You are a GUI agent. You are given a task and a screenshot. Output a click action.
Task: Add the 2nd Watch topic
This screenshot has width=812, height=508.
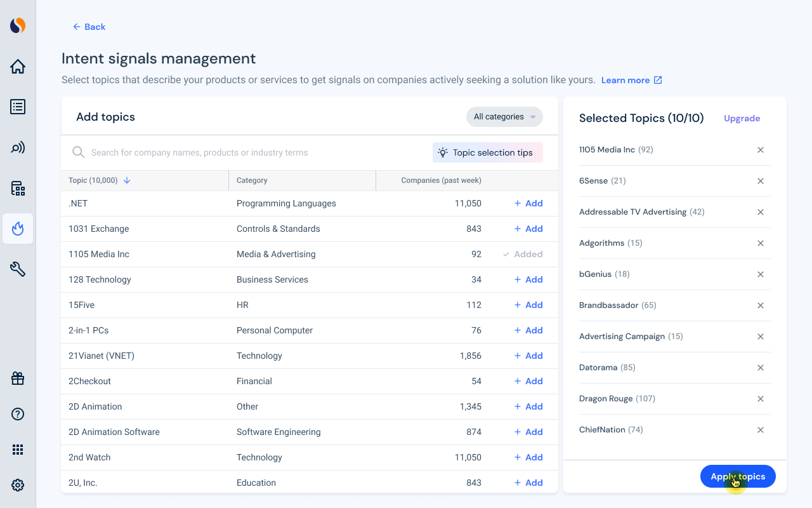click(x=528, y=457)
